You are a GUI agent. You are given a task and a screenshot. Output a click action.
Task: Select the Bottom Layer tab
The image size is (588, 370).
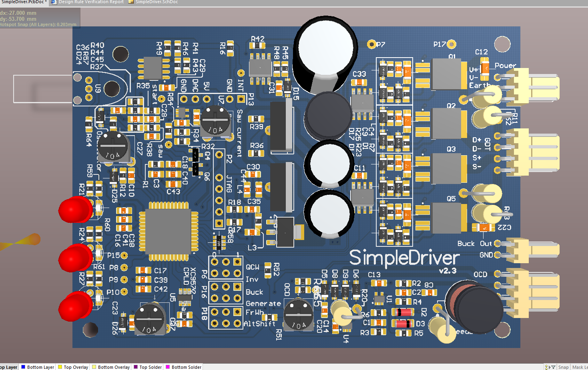[40, 367]
